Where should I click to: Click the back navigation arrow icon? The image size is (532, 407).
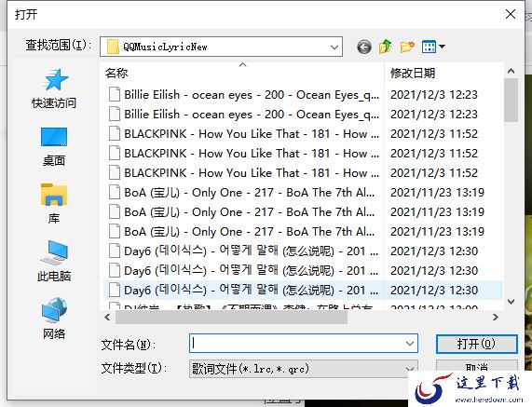point(364,47)
